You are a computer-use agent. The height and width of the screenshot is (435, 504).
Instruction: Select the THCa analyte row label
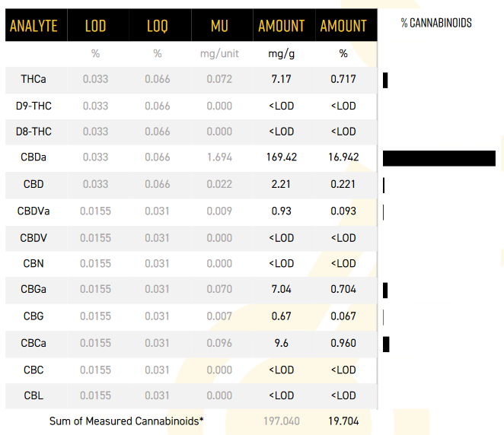33,79
